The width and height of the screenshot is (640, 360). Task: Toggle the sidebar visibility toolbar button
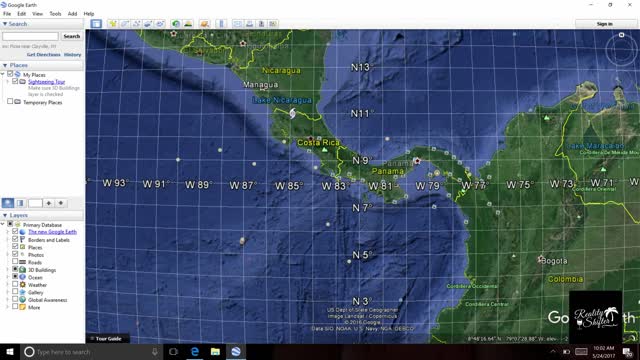click(x=96, y=24)
